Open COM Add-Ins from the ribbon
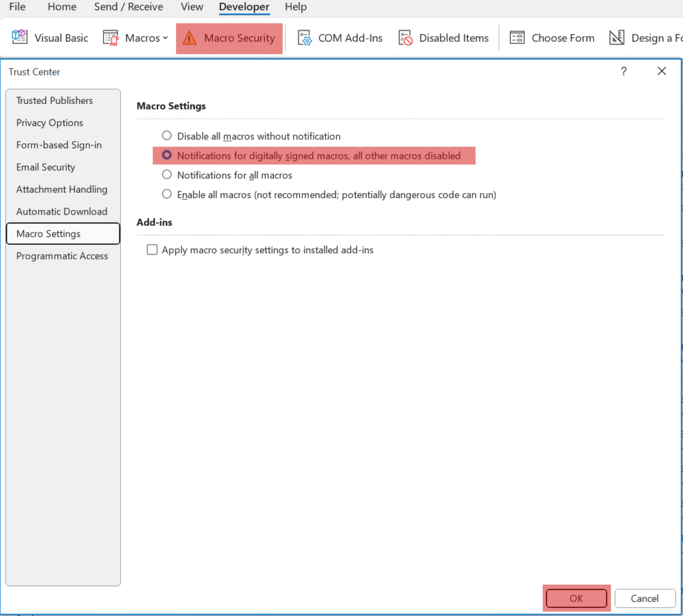 coord(305,38)
